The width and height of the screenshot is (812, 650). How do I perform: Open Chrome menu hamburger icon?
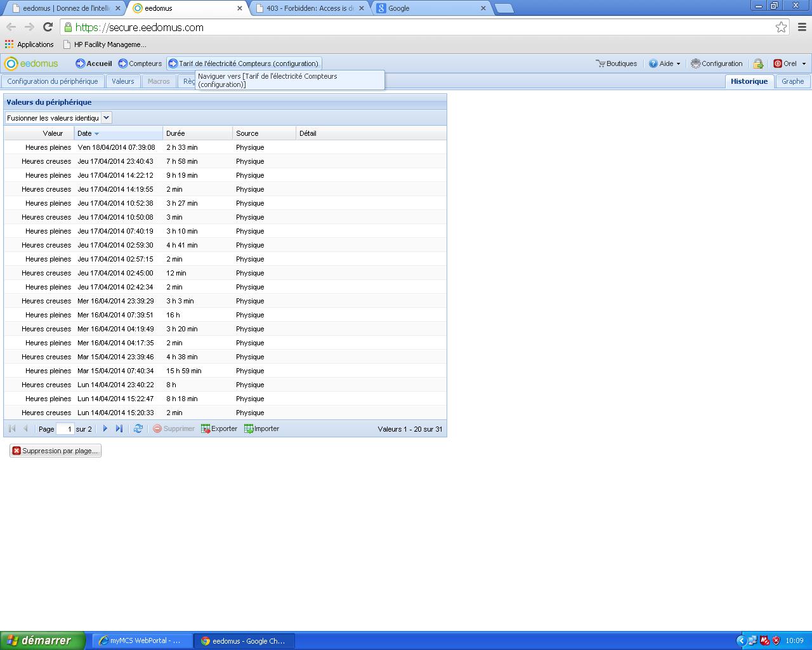click(802, 27)
